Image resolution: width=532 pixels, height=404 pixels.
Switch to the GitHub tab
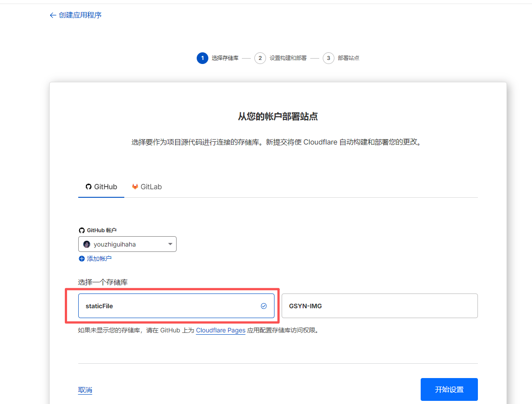click(101, 187)
